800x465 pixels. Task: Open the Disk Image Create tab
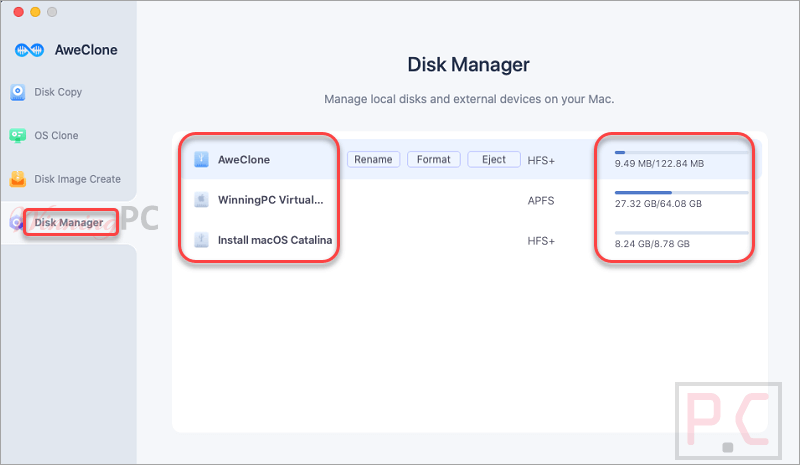pyautogui.click(x=78, y=179)
